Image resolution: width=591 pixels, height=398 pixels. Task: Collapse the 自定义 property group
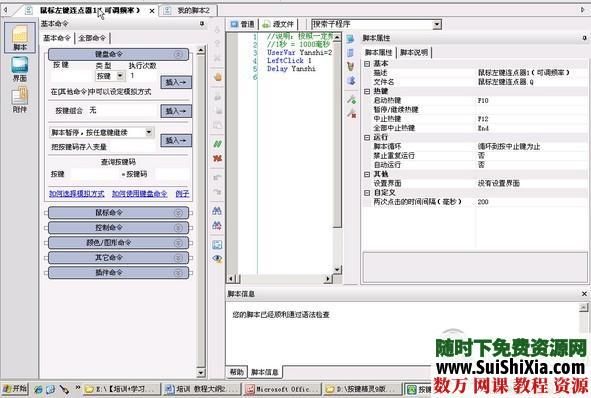pyautogui.click(x=367, y=193)
